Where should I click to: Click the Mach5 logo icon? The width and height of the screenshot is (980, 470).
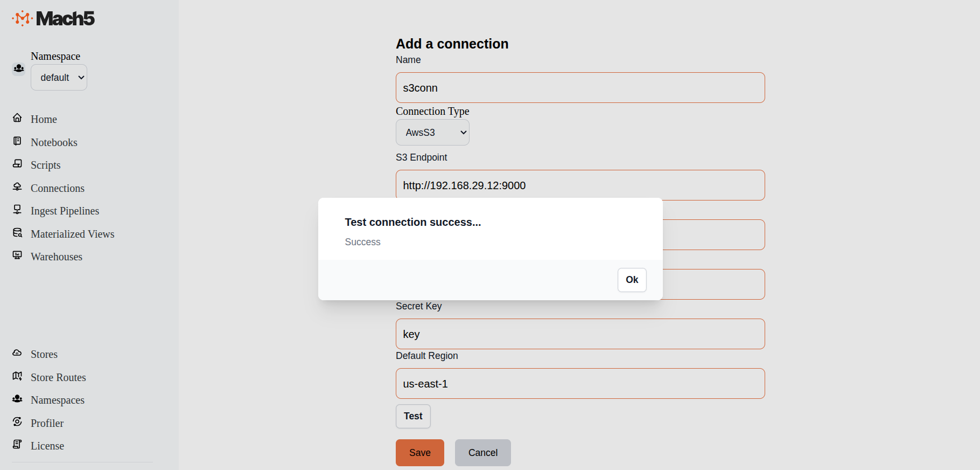coord(22,18)
